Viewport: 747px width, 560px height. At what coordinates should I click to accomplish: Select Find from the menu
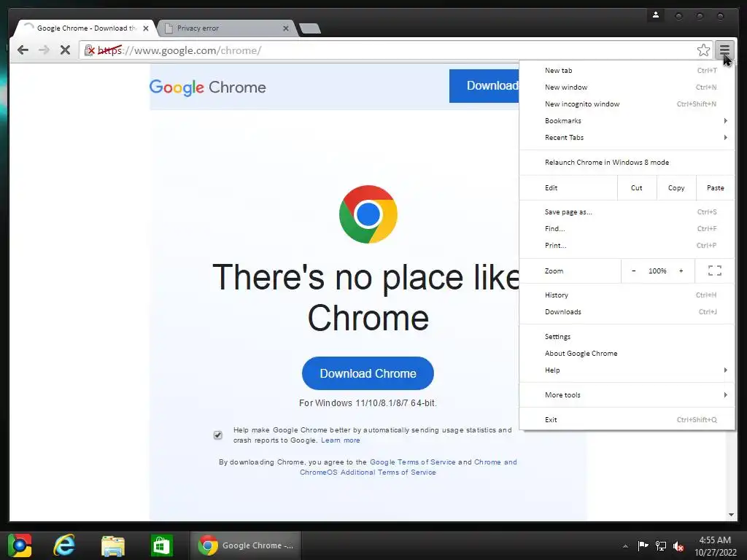click(x=627, y=229)
